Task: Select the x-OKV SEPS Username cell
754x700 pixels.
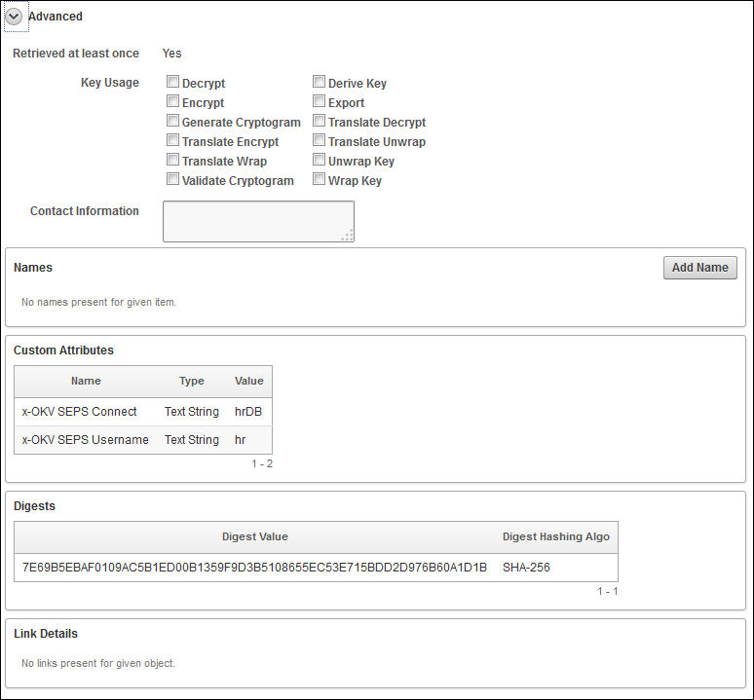Action: coord(85,440)
